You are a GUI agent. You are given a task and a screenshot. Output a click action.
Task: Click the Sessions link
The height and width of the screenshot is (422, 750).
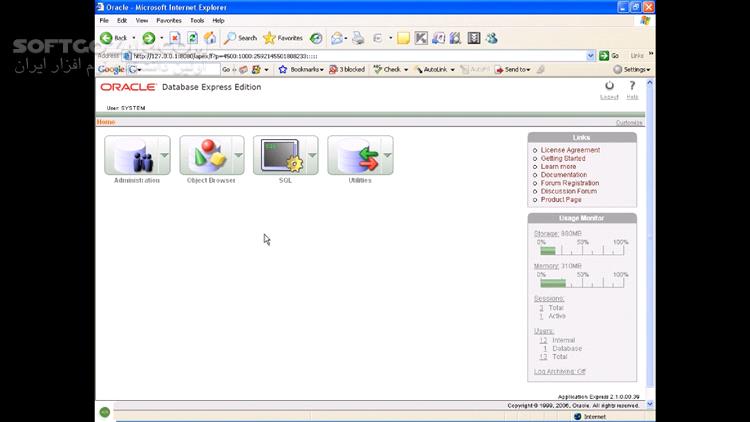click(549, 299)
